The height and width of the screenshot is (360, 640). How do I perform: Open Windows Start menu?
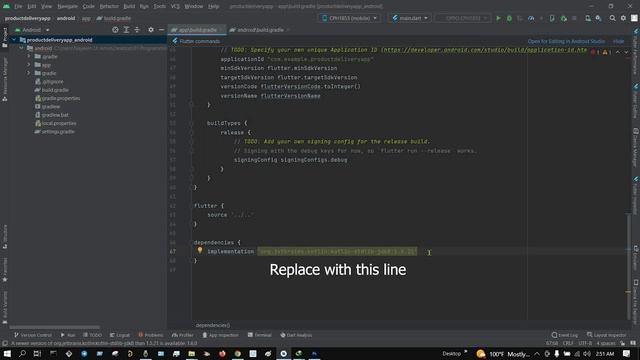point(7,353)
